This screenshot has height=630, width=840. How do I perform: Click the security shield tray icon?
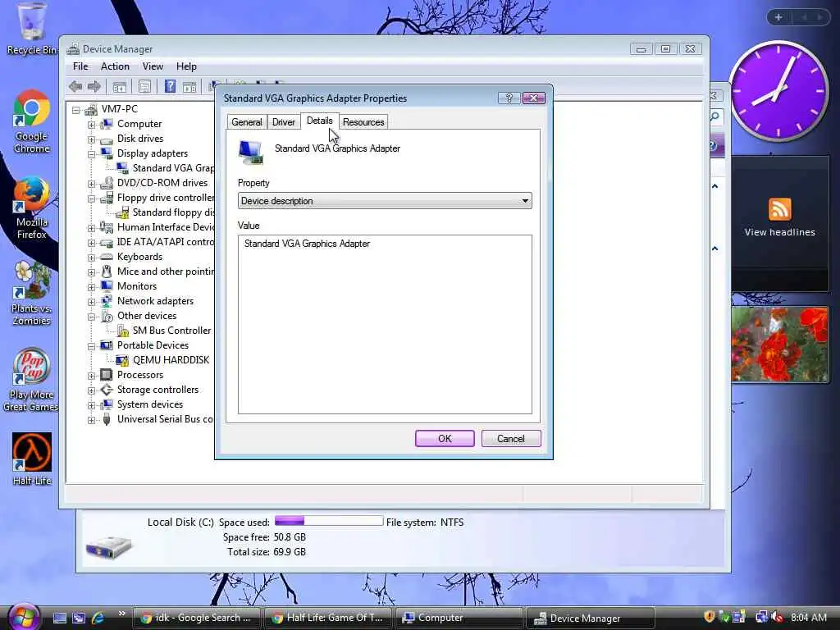pos(710,617)
